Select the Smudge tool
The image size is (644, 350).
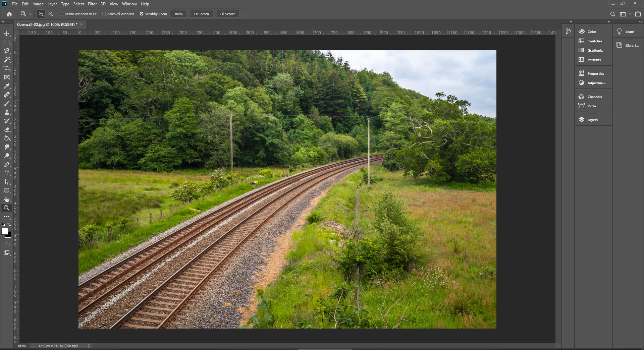(7, 147)
